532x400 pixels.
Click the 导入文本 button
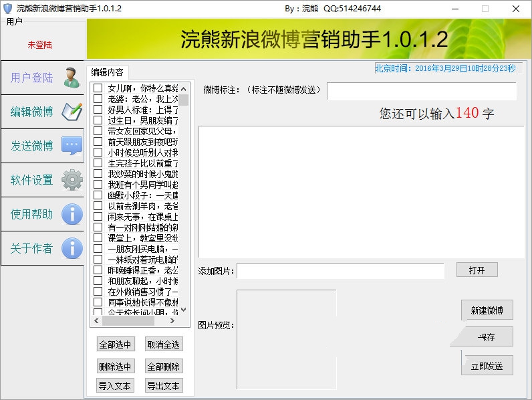(x=116, y=386)
